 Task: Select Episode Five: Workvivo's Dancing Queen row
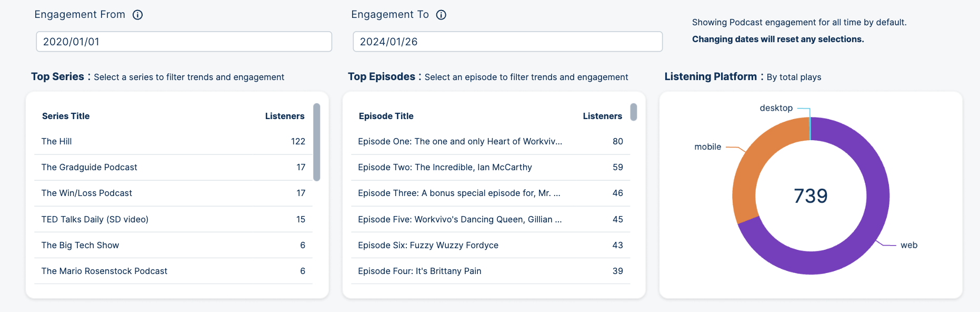click(491, 219)
